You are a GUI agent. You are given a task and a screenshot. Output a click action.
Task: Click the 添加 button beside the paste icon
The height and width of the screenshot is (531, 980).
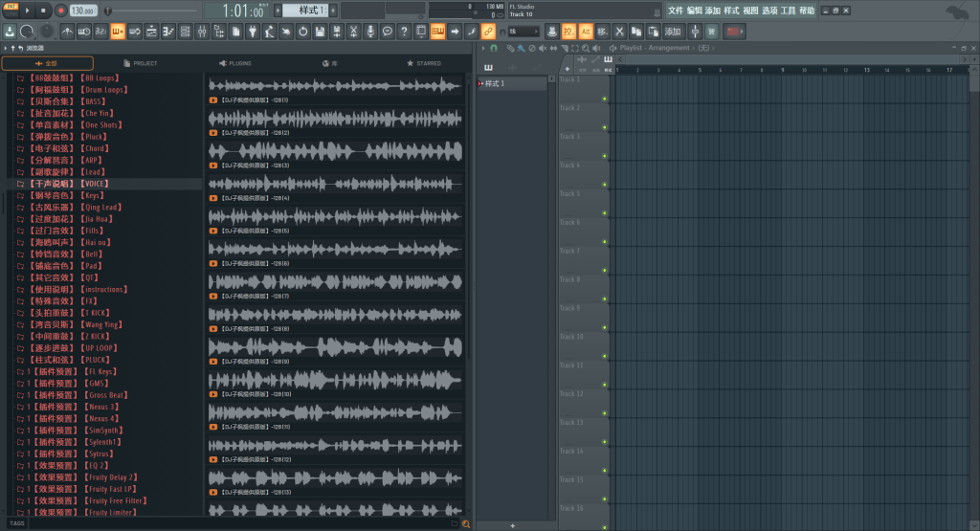(x=673, y=32)
